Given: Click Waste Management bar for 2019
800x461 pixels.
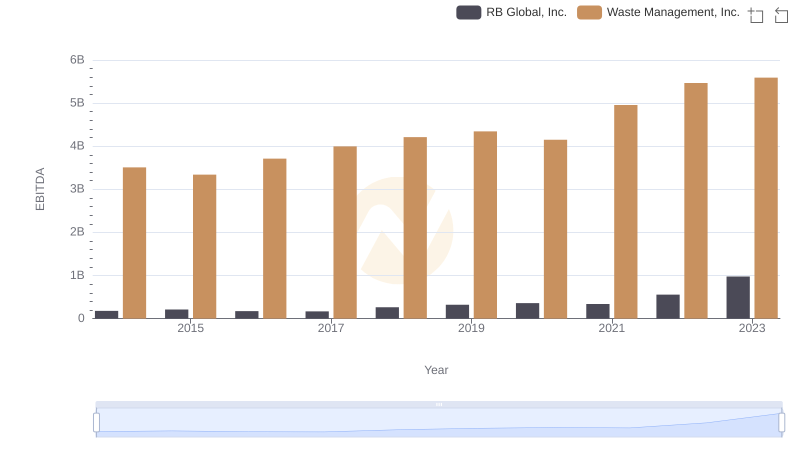Looking at the screenshot, I should point(485,225).
